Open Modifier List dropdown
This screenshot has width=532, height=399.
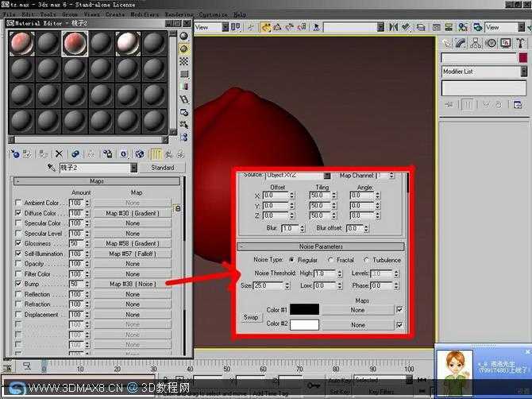tap(484, 72)
